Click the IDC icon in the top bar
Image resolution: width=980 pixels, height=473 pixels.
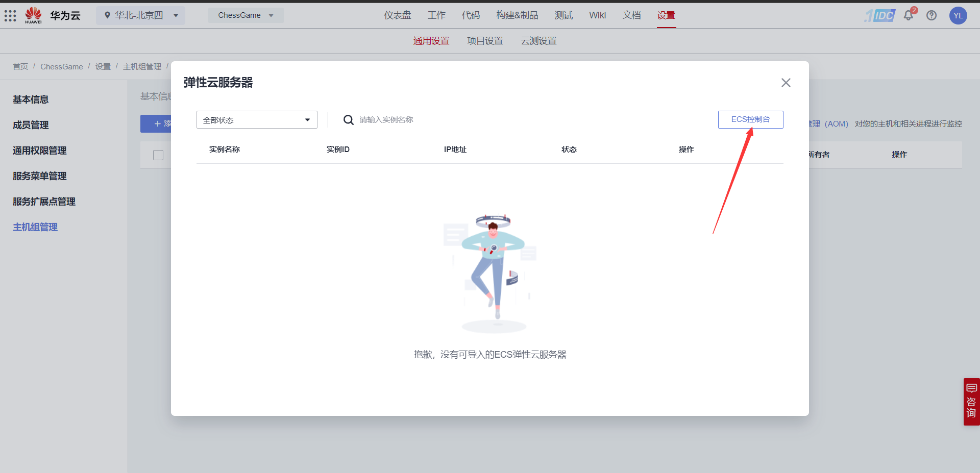click(879, 15)
